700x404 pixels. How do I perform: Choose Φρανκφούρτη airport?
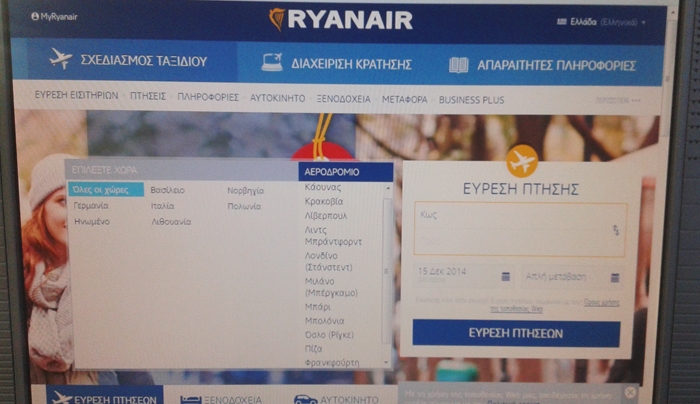coord(332,363)
